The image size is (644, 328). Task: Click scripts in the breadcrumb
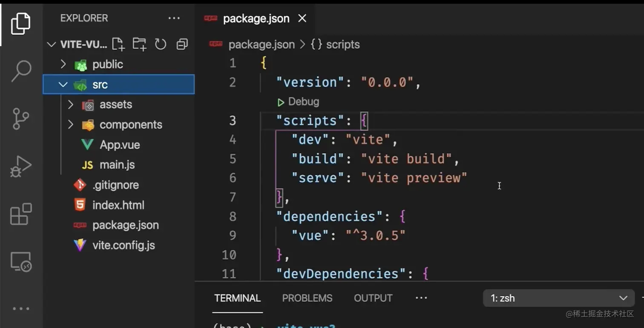(x=343, y=44)
